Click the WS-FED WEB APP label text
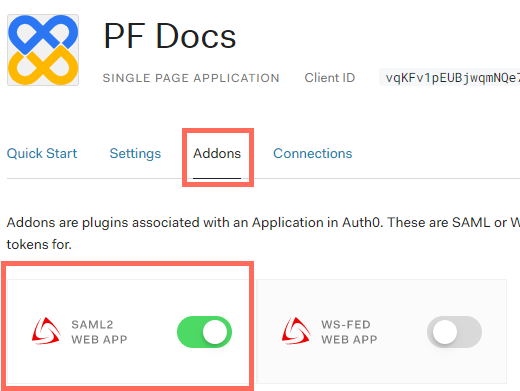This screenshot has height=391, width=520. 349,332
